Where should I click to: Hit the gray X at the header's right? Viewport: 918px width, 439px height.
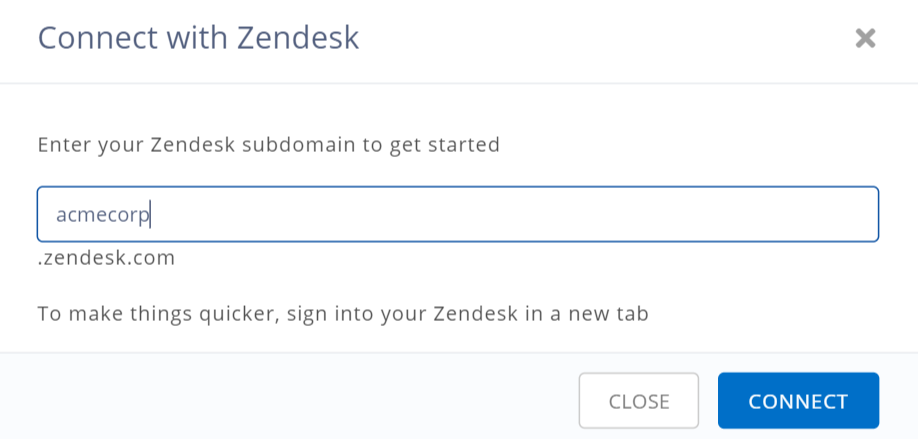coord(865,39)
